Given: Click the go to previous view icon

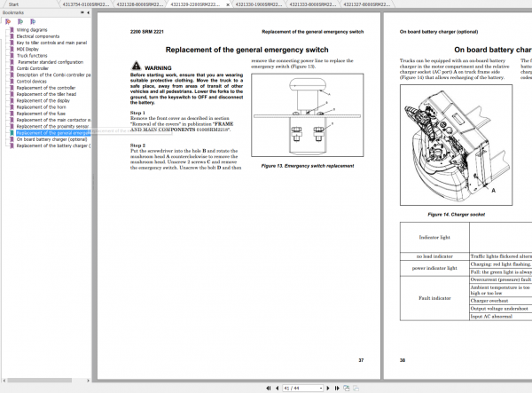Looking at the screenshot, I should (347, 388).
